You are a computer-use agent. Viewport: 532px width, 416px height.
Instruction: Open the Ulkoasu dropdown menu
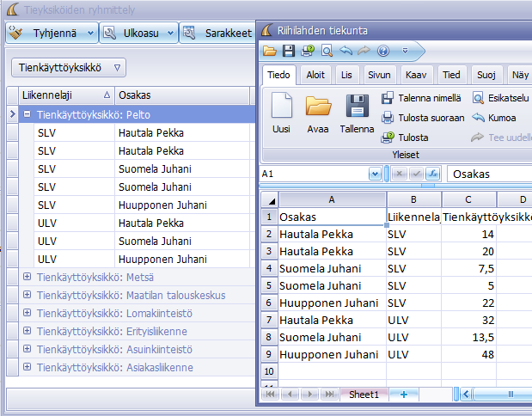coord(169,34)
